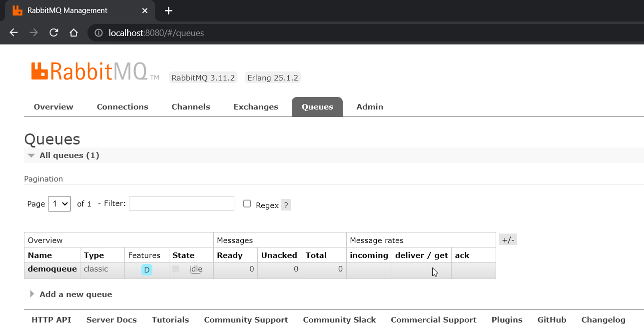
Task: Click the browser home icon
Action: click(73, 33)
